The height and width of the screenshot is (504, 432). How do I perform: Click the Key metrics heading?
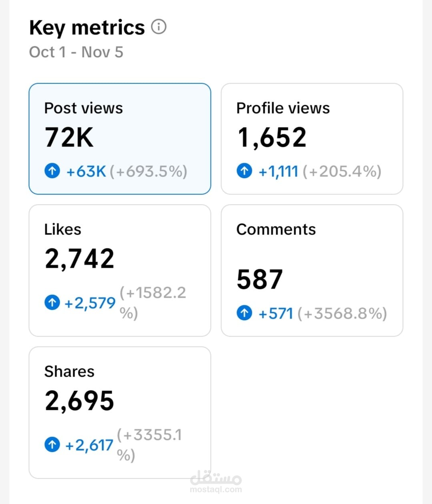(87, 28)
